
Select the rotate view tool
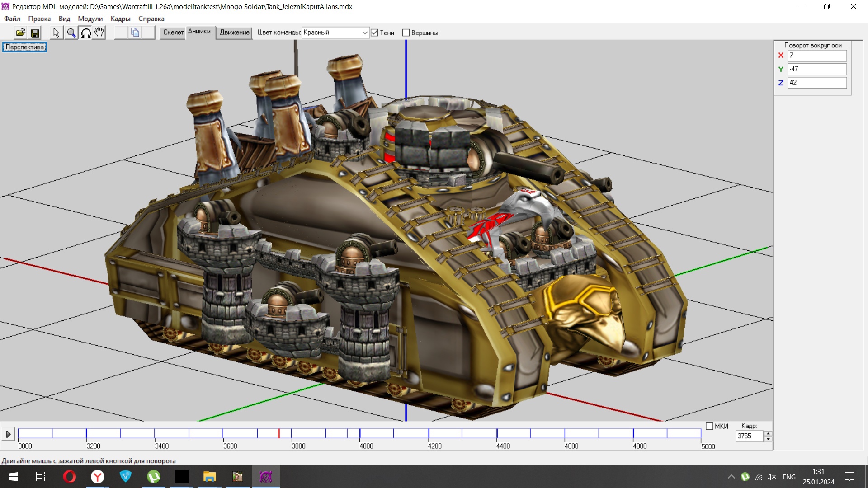point(85,33)
